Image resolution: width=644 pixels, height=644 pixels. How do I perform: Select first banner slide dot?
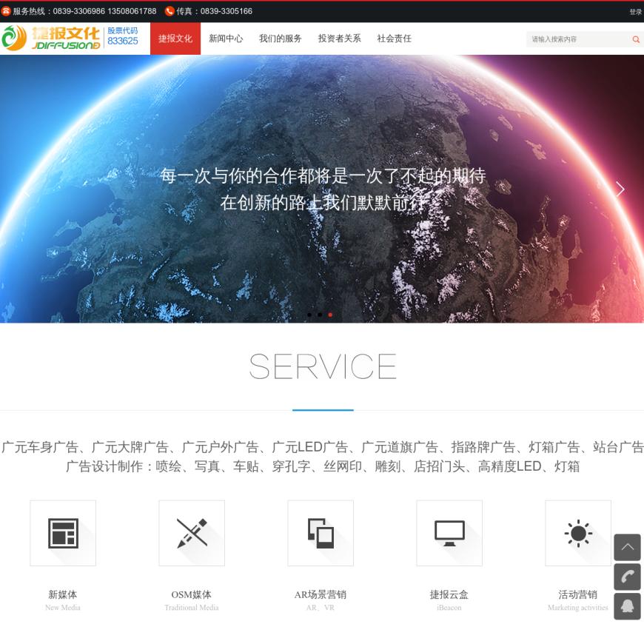(309, 315)
